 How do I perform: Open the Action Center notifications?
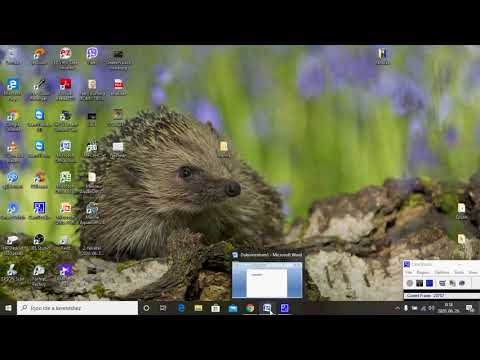coord(470,308)
